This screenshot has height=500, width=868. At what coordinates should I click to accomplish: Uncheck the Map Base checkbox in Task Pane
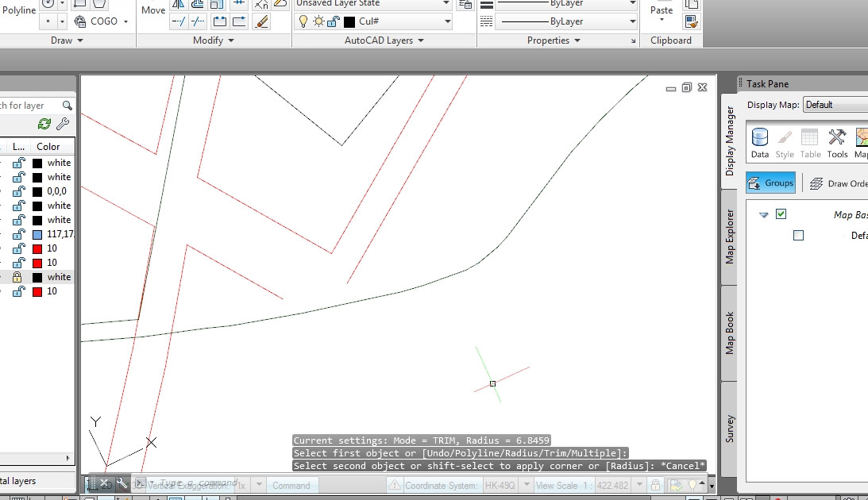pos(781,213)
